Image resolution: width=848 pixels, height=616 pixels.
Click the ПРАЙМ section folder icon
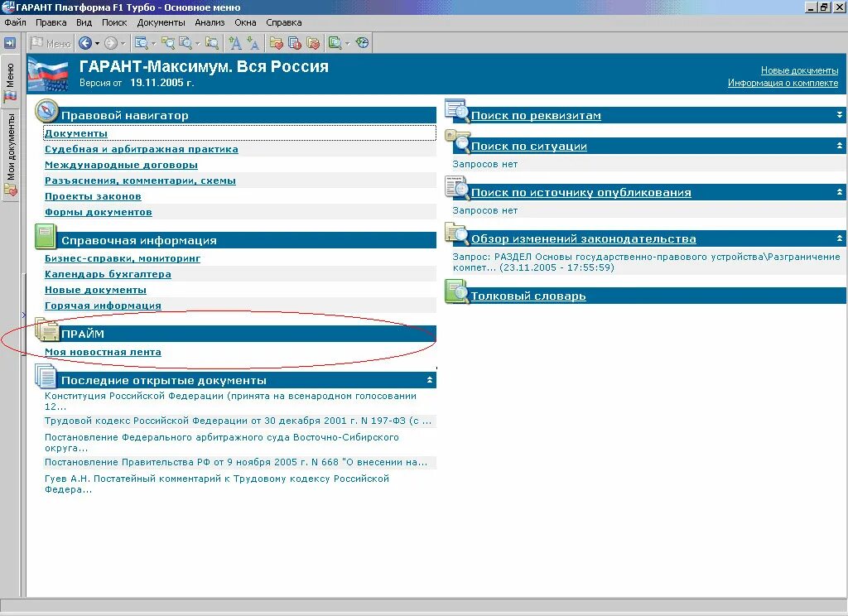click(46, 330)
